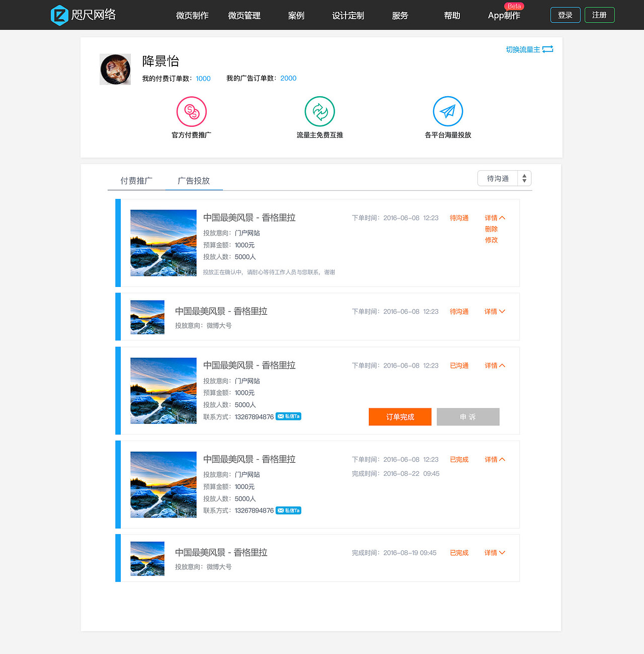Click the gray 申诉 button
This screenshot has height=654, width=644.
tap(468, 417)
